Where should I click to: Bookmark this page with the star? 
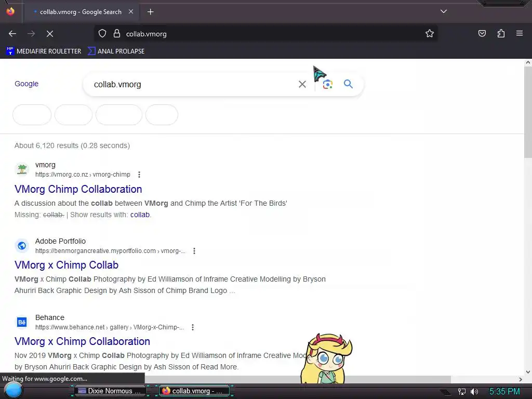[x=430, y=34]
